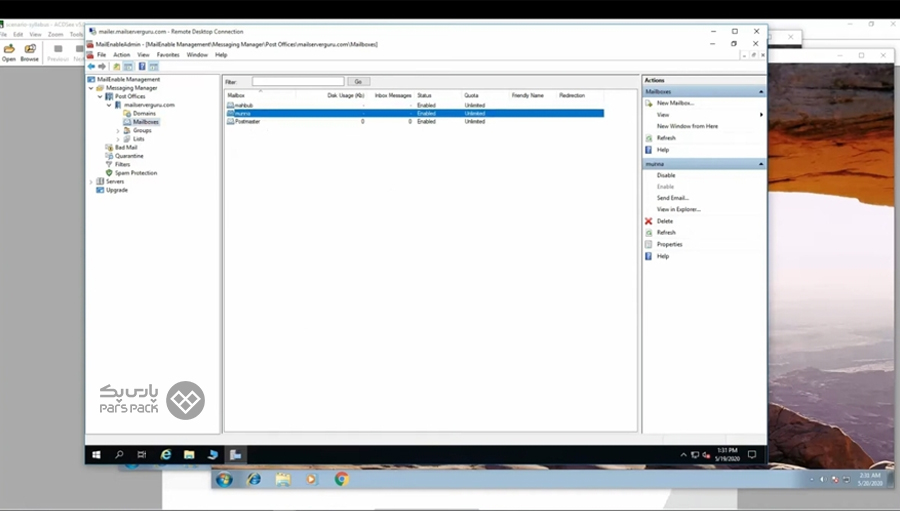Screen dimensions: 900x511
Task: Select the mahbub mailbox row
Action: tap(414, 106)
